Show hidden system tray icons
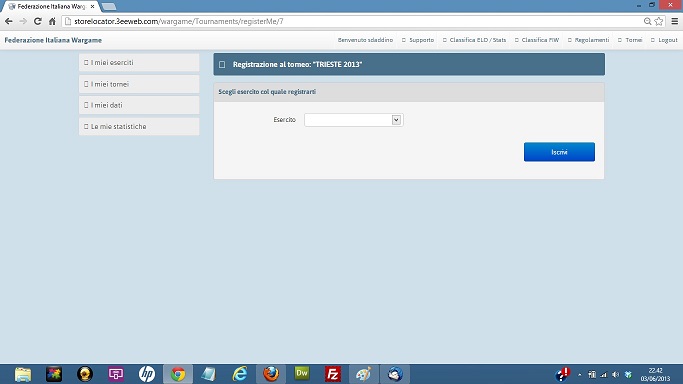Image resolution: width=683 pixels, height=384 pixels. click(x=580, y=374)
